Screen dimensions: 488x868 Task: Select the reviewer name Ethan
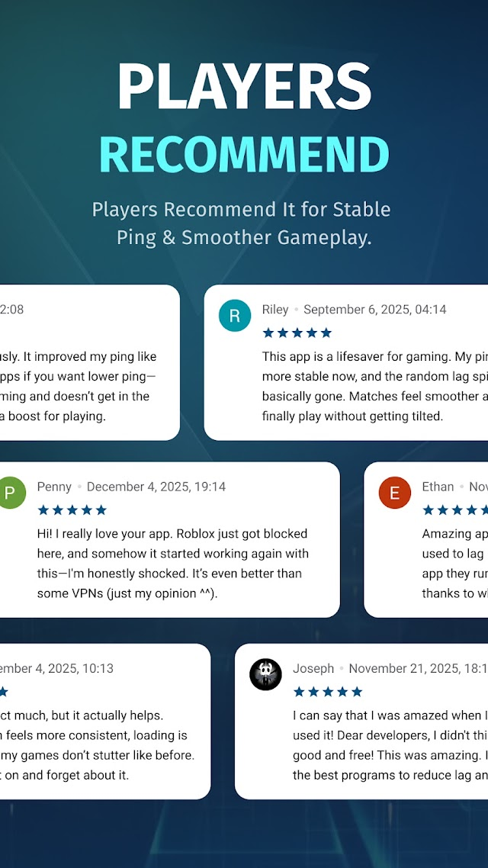(438, 487)
